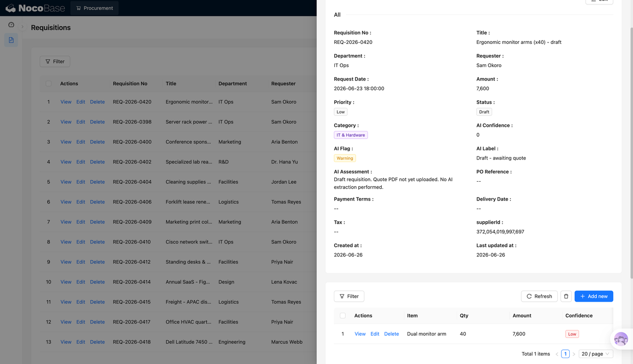
Task: Click the Title column header
Action: (x=171, y=83)
